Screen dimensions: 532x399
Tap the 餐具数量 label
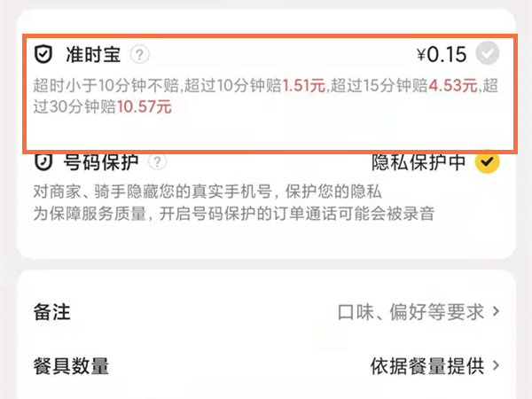(71, 366)
